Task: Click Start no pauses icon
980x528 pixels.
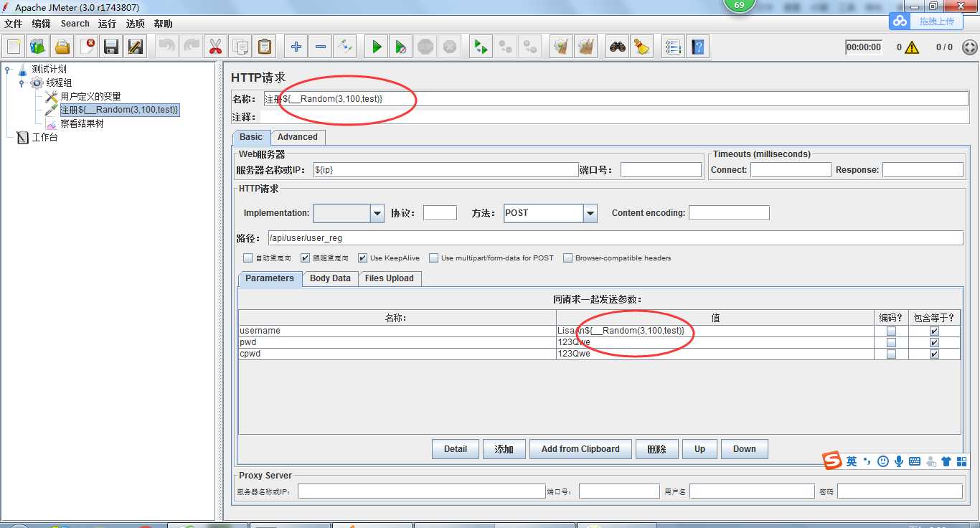Action: point(401,47)
